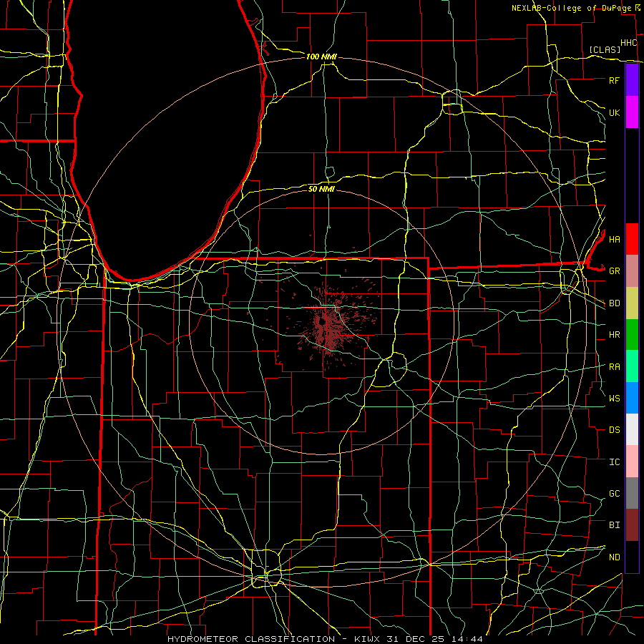The width and height of the screenshot is (644, 644).
Task: Click the IC legend label
Action: click(x=614, y=462)
